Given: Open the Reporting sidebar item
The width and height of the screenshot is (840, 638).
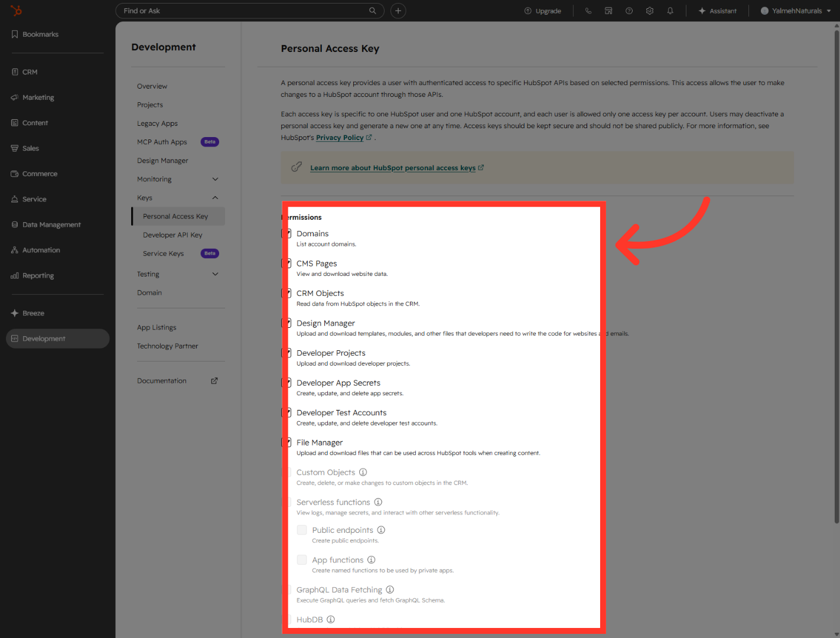Looking at the screenshot, I should pyautogui.click(x=32, y=275).
